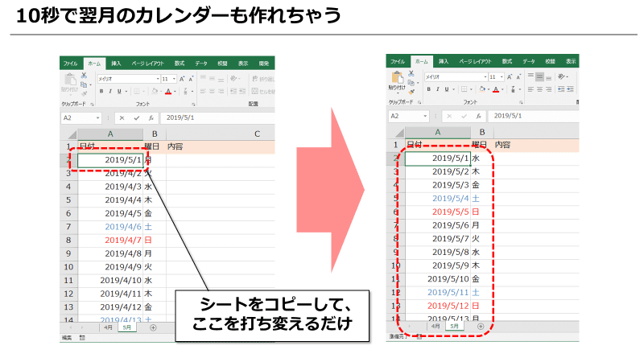Confirm entry checkmark in April-dates Excel window

pyautogui.click(x=137, y=118)
